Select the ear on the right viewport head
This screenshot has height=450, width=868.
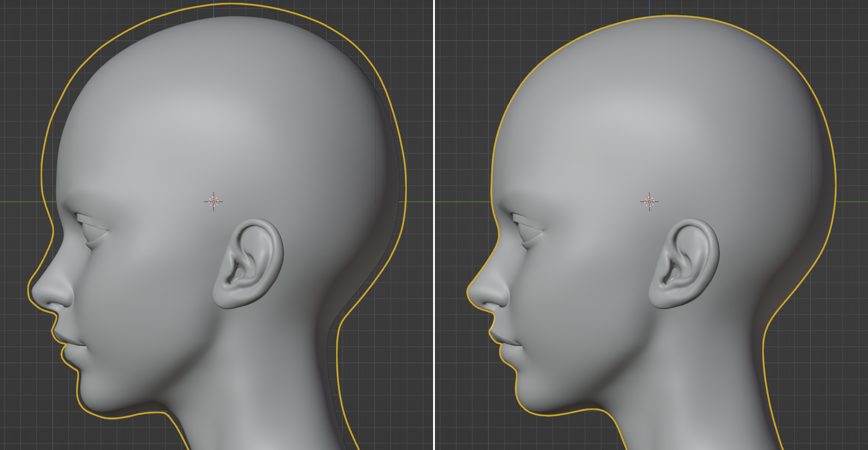pos(684,263)
